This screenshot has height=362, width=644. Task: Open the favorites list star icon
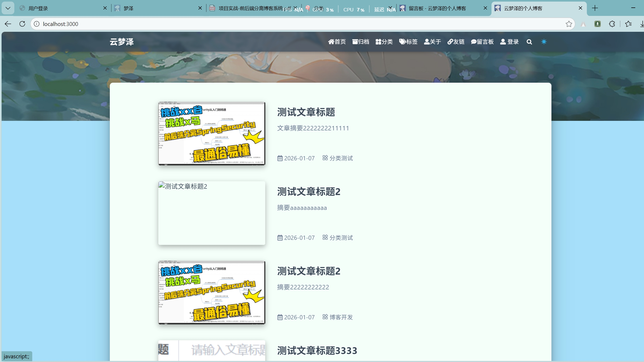tap(628, 24)
